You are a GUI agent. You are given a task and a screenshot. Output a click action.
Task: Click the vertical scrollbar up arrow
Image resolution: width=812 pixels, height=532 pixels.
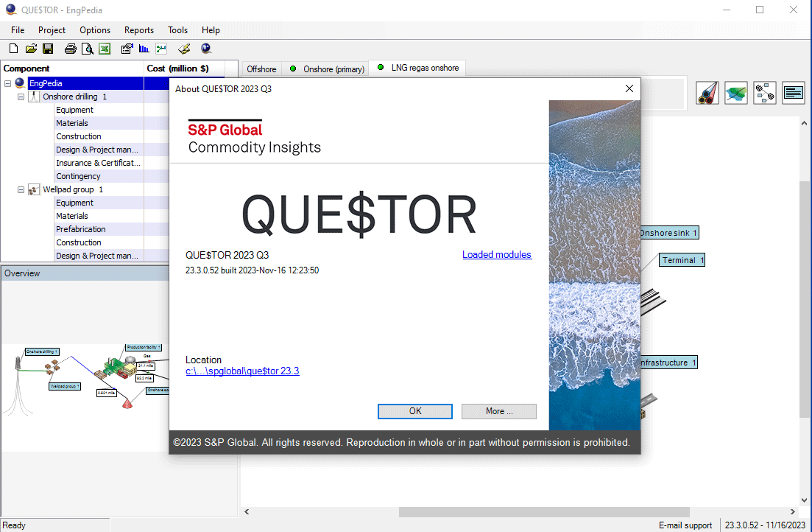[x=804, y=123]
